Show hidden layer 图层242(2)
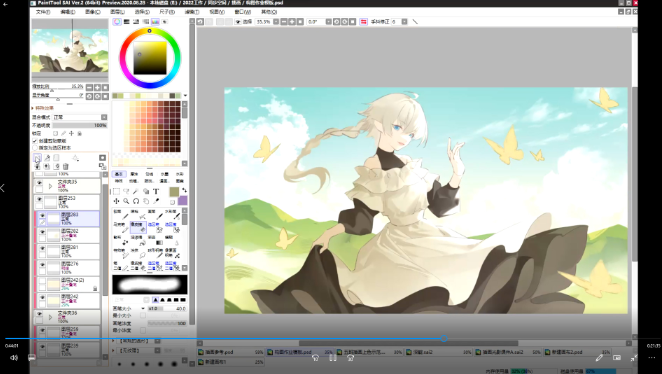Viewport: 662px width, 374px height. coord(42,281)
